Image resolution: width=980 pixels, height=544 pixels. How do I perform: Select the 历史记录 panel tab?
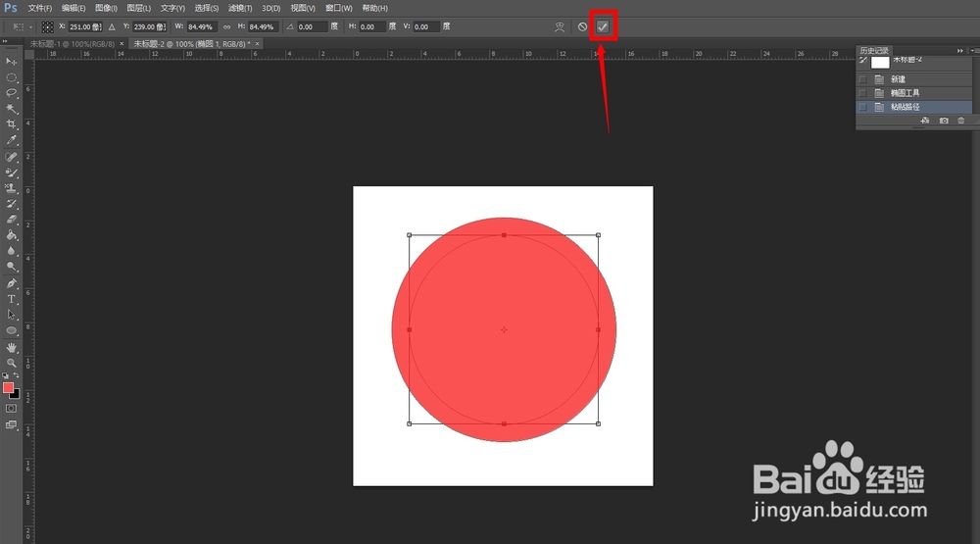click(x=874, y=51)
